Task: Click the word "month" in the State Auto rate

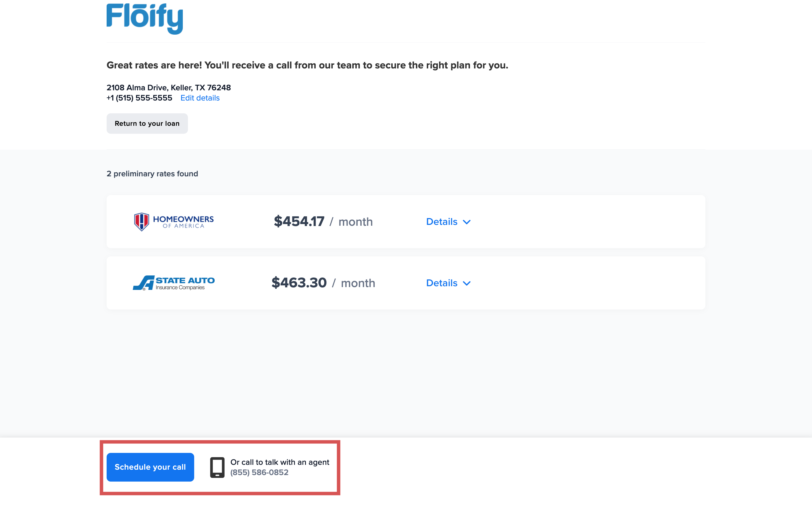Action: coord(358,283)
